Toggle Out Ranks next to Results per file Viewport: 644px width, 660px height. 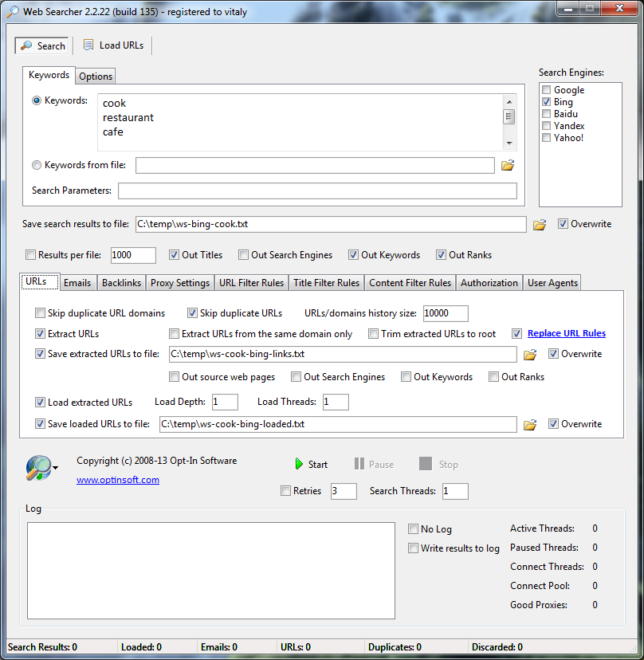pos(441,254)
